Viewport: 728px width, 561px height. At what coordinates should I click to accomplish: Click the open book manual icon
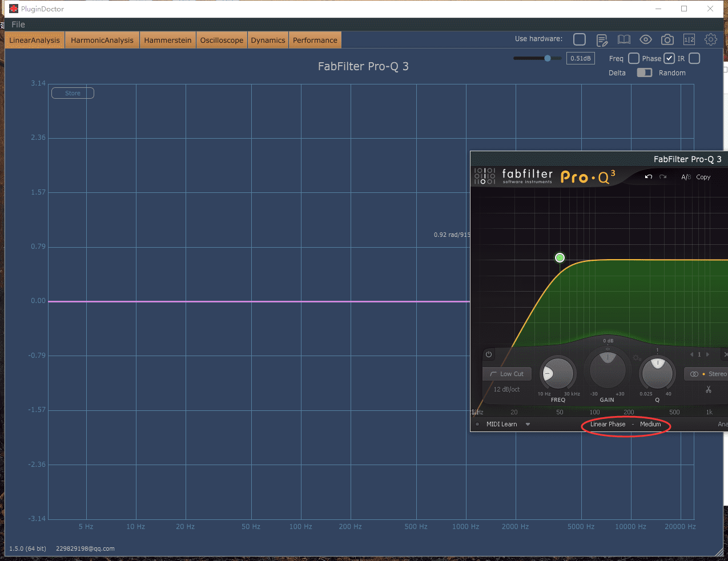624,39
